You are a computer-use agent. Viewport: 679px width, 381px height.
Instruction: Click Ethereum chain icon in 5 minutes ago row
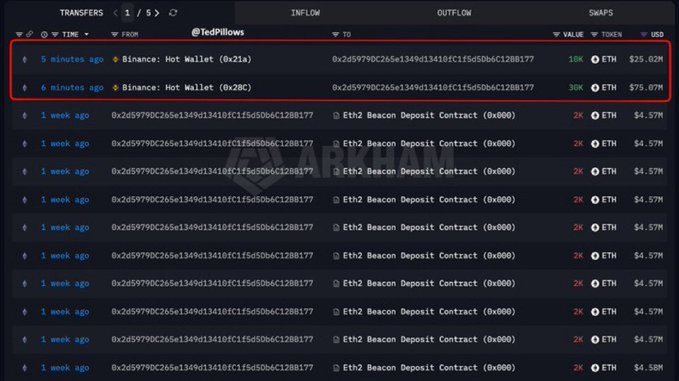point(25,59)
